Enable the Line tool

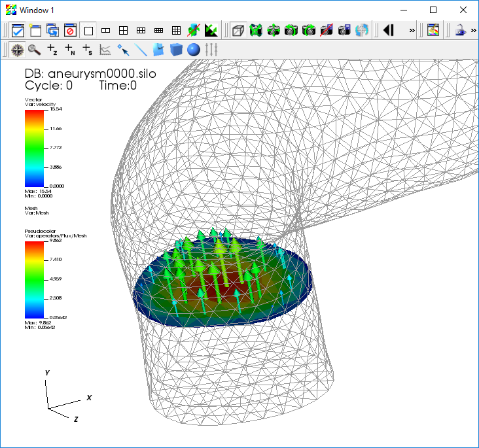click(141, 50)
